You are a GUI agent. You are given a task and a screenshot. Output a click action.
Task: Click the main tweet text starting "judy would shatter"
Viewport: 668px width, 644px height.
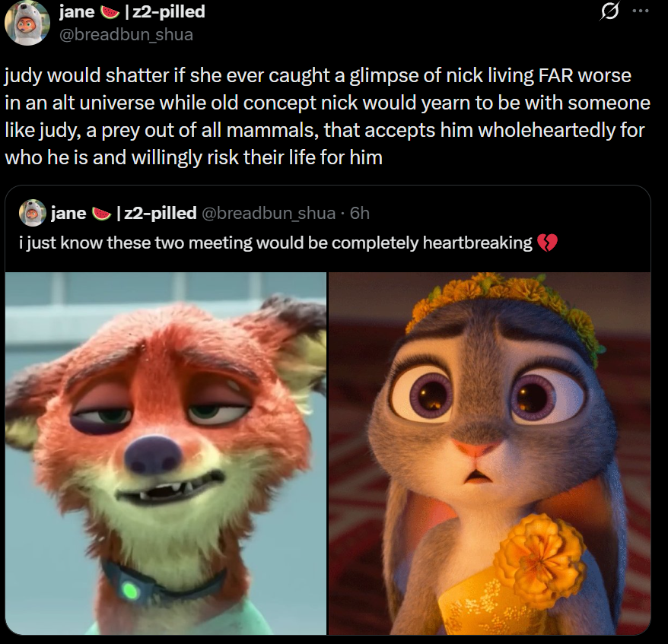tap(327, 116)
